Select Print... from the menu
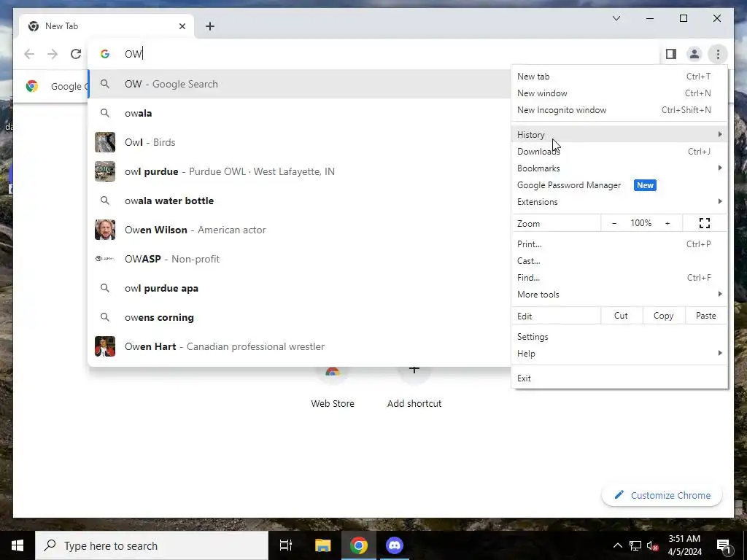The height and width of the screenshot is (560, 747). click(x=619, y=244)
